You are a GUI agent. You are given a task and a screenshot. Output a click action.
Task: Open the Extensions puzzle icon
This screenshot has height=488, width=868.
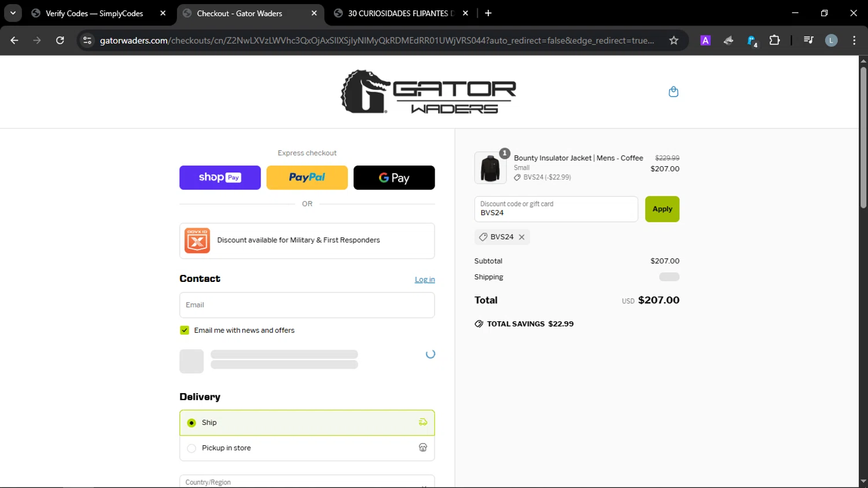pyautogui.click(x=774, y=40)
